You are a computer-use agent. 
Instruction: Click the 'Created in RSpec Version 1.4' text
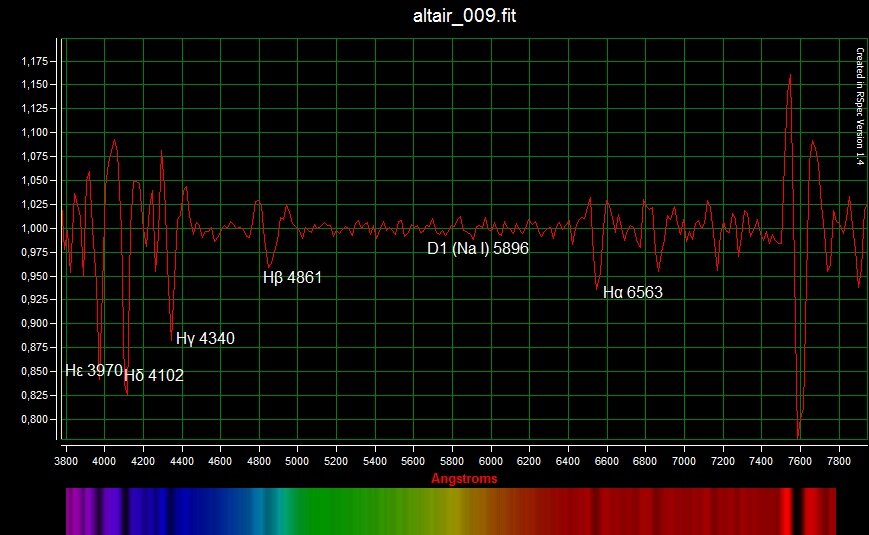pos(860,106)
